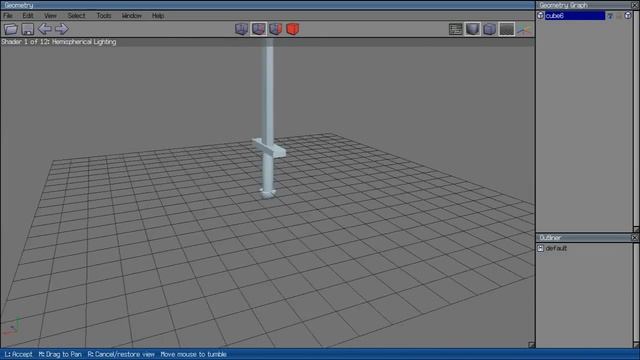Toggle the faded wireframe icon for cube6
The height and width of the screenshot is (360, 640).
click(619, 16)
